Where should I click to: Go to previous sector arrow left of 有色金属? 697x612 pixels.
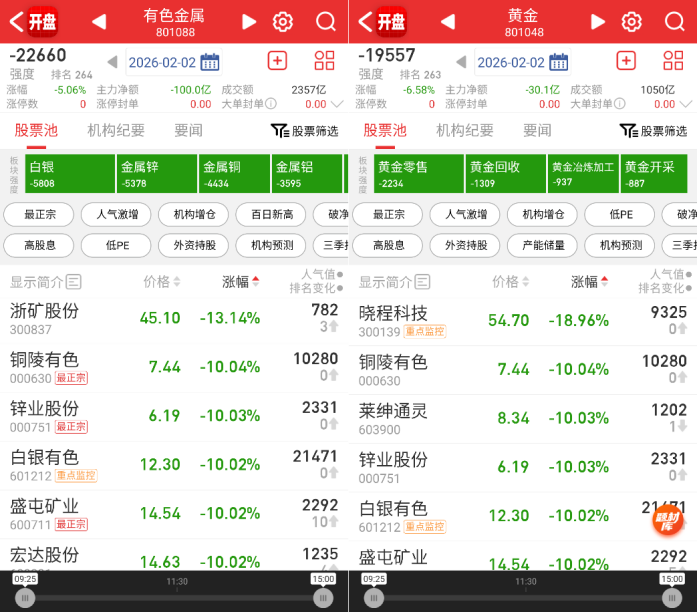98,22
